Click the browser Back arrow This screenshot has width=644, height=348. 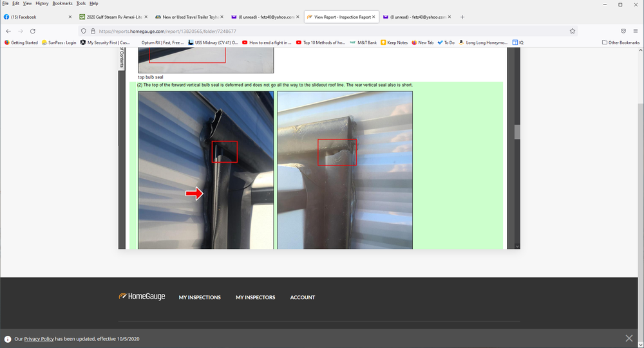point(8,31)
